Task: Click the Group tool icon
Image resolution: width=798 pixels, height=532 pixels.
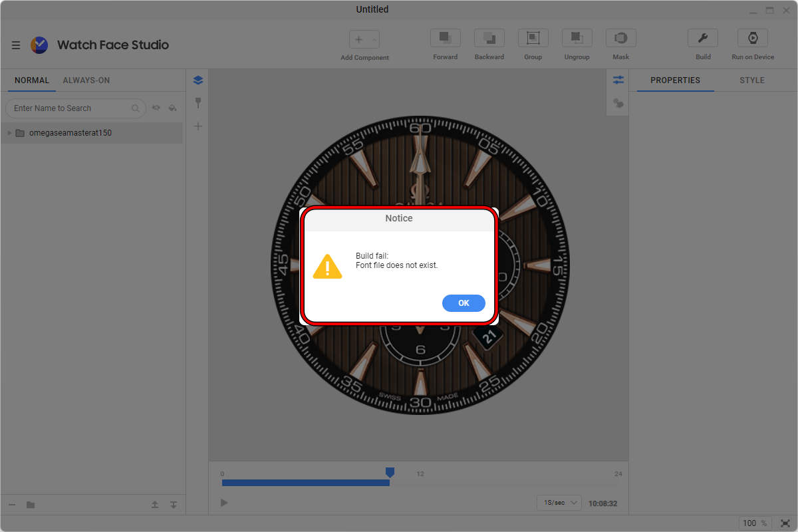Action: (533, 38)
